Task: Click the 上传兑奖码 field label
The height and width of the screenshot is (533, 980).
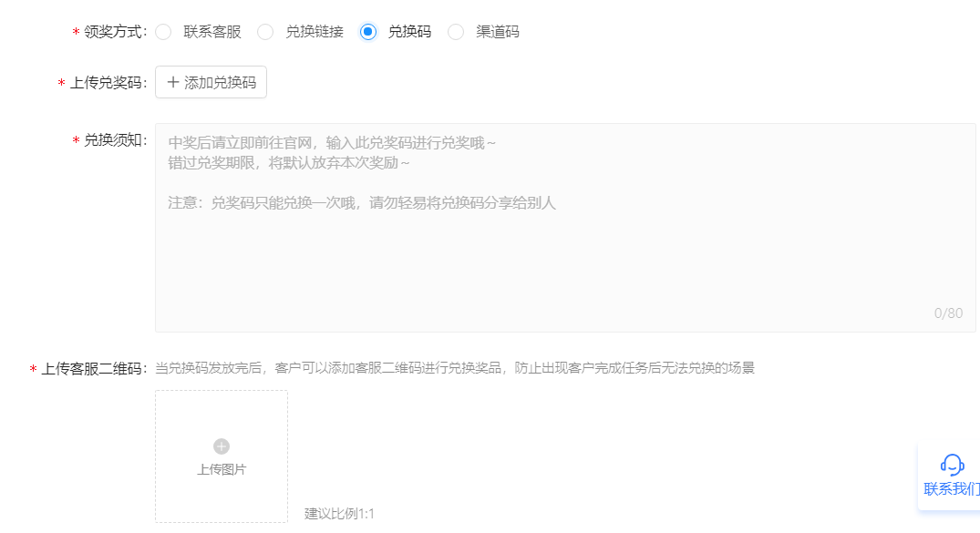Action: [108, 83]
